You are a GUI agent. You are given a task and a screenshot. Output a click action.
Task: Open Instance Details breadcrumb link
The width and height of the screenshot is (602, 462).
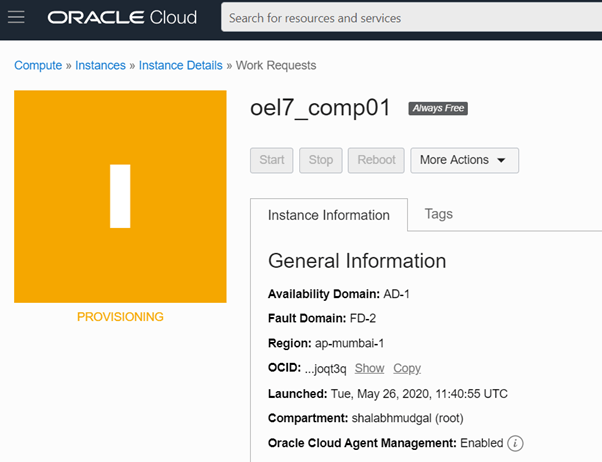(180, 65)
